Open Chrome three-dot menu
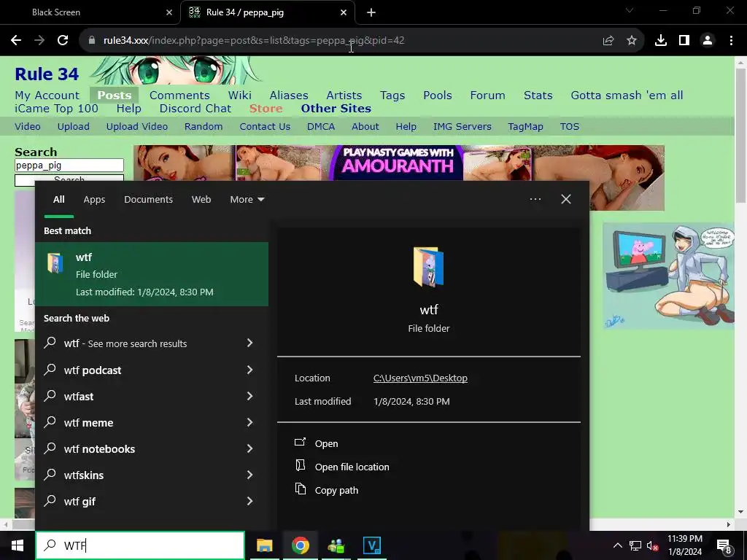 coord(731,41)
